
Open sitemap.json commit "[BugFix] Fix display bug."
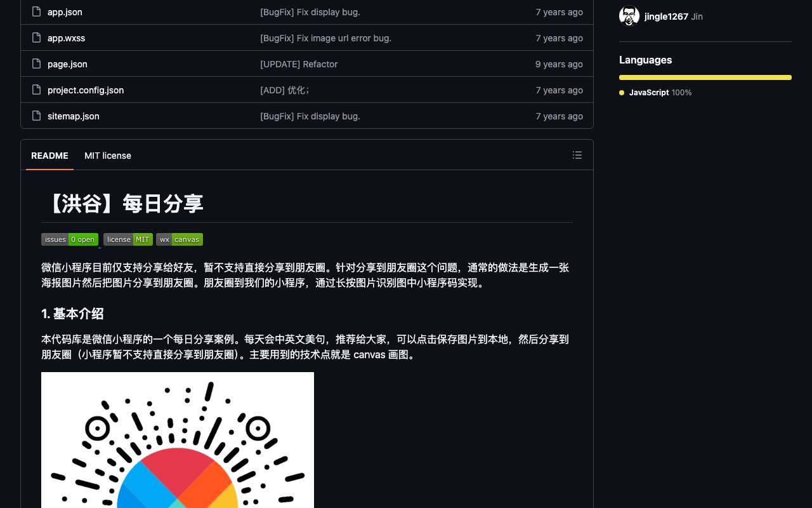[x=310, y=116]
